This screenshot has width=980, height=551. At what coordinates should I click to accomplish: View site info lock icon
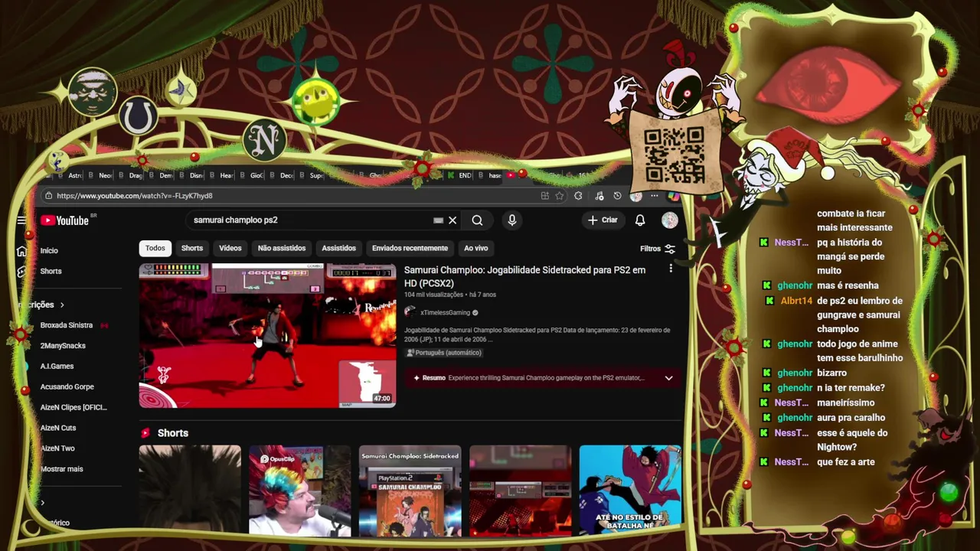48,196
